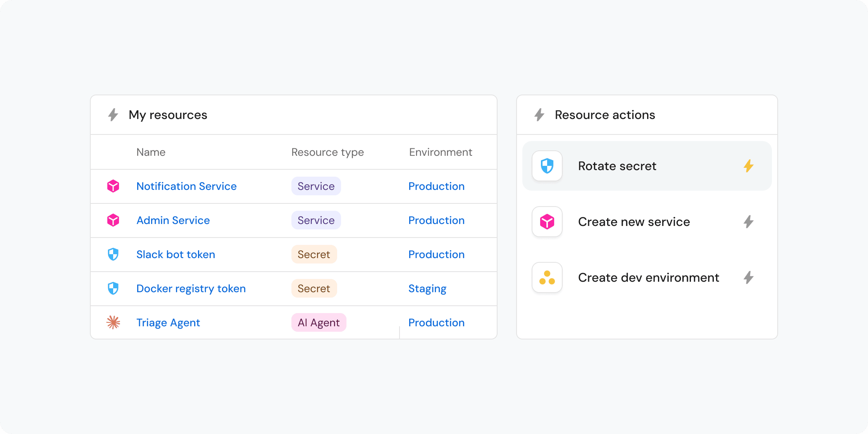Viewport: 868px width, 434px height.
Task: Click the lightning bolt beside Create new service
Action: [748, 222]
